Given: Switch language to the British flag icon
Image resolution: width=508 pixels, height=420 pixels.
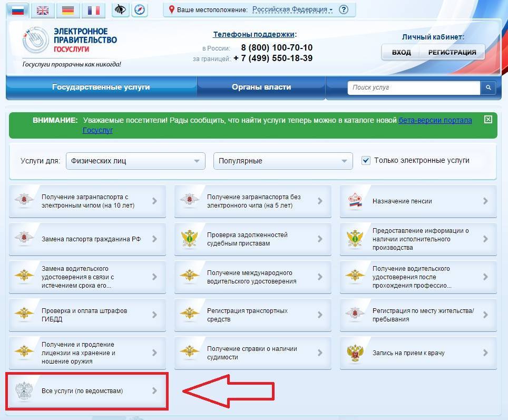Looking at the screenshot, I should pyautogui.click(x=43, y=10).
